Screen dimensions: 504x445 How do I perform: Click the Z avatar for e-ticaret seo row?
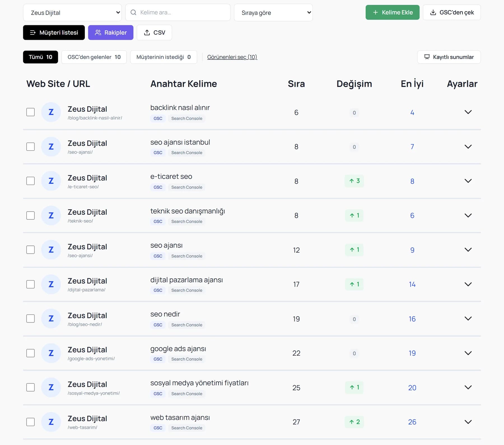[x=51, y=181]
